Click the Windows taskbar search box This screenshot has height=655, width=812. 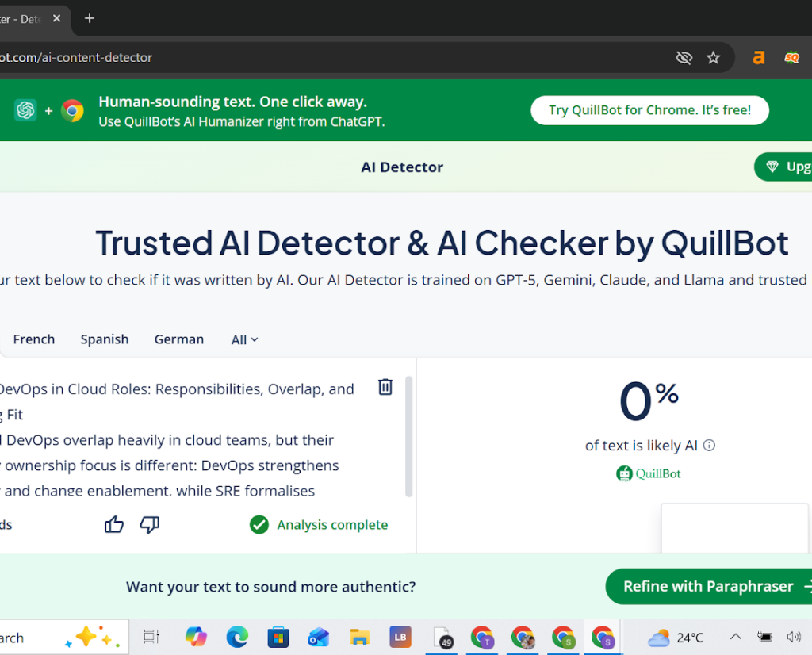tap(64, 638)
